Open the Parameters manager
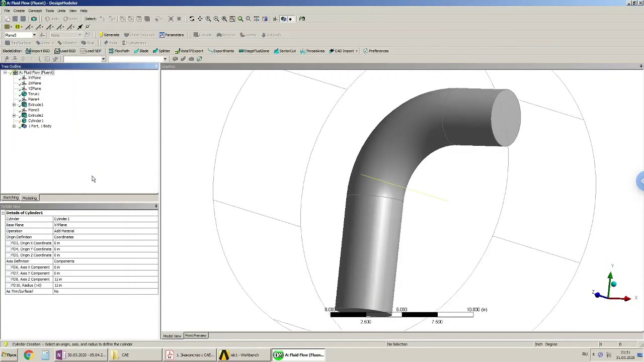Image resolution: width=644 pixels, height=362 pixels. [x=172, y=35]
